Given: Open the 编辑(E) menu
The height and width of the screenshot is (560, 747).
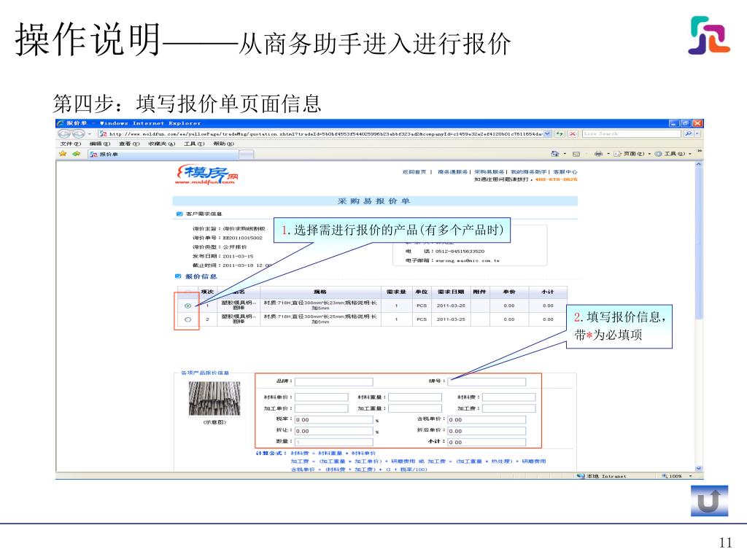Looking at the screenshot, I should 99,144.
